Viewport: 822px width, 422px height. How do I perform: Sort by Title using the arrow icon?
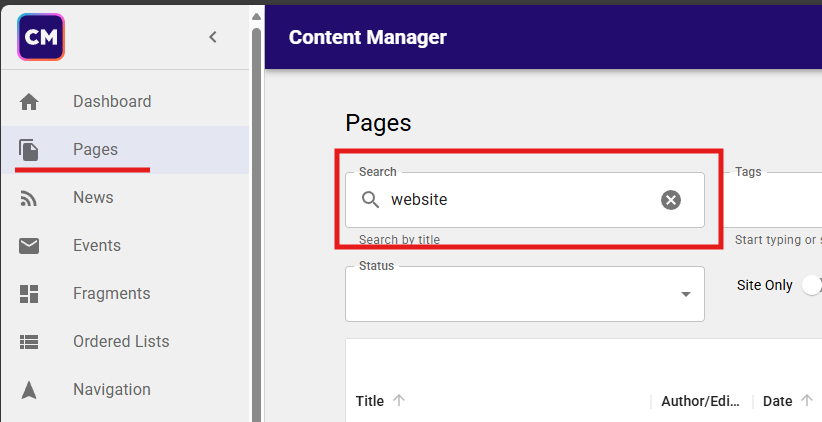[x=399, y=401]
